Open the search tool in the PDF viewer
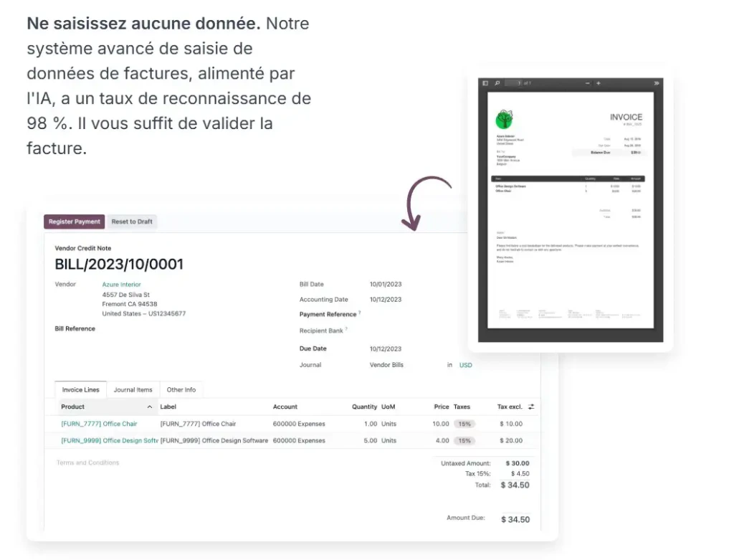This screenshot has height=560, width=734. pyautogui.click(x=497, y=82)
